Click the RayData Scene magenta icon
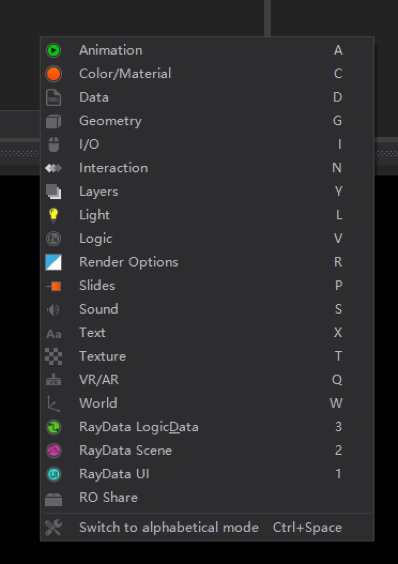The height and width of the screenshot is (564, 398). 54,451
